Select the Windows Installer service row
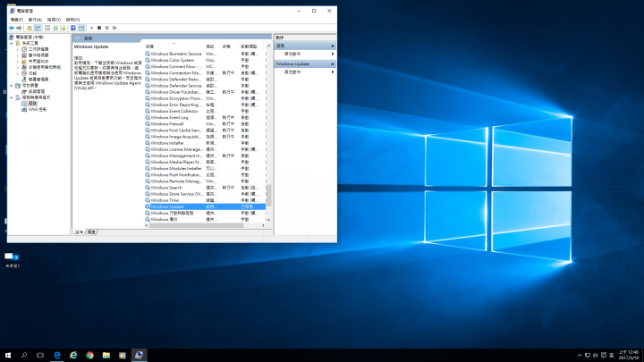This screenshot has width=644, height=362. coord(205,143)
